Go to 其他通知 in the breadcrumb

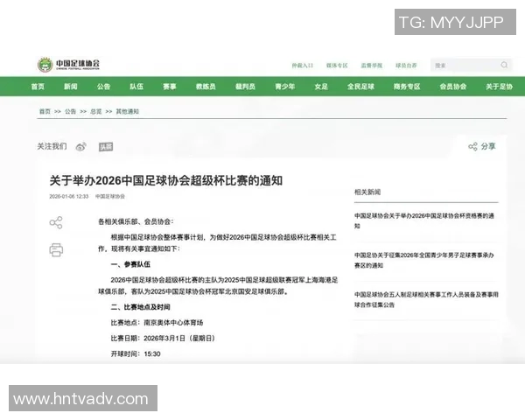click(127, 111)
